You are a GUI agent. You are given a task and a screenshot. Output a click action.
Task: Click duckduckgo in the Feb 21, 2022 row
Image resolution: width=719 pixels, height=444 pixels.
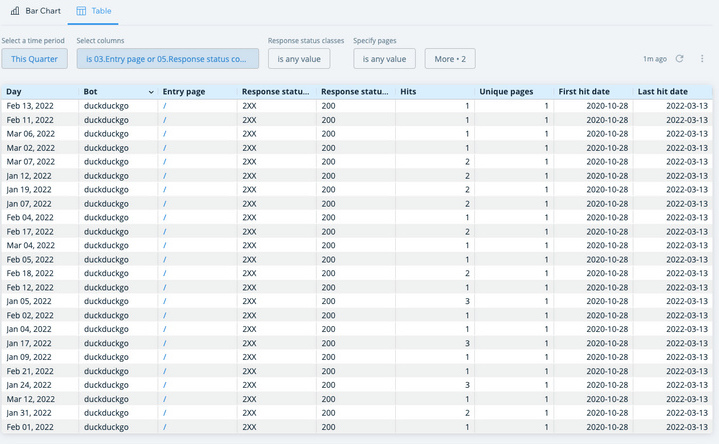106,371
